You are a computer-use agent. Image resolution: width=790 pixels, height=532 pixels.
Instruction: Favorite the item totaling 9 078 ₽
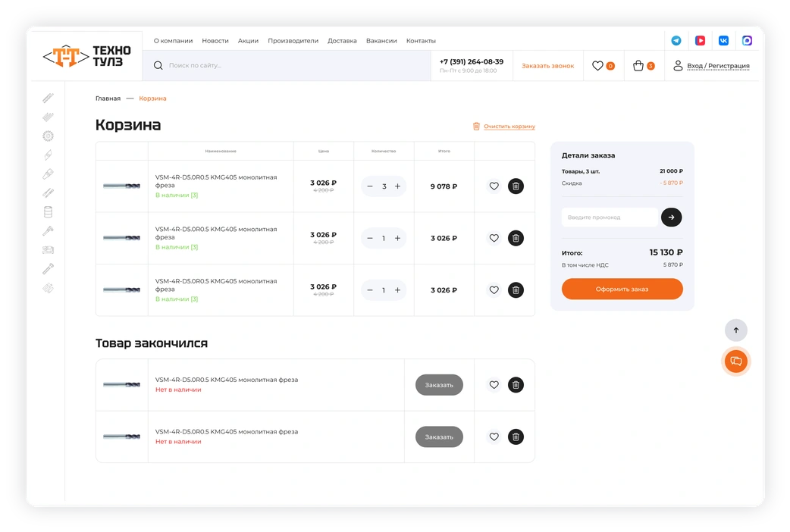[494, 186]
